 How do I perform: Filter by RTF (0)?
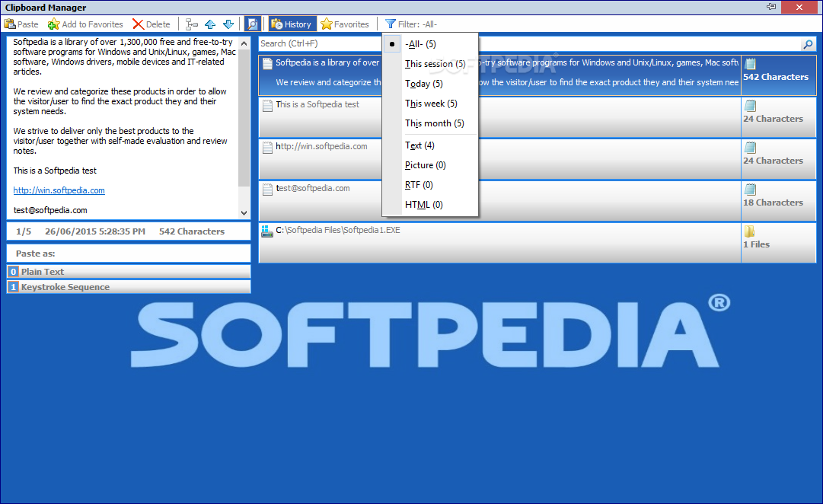(430, 185)
